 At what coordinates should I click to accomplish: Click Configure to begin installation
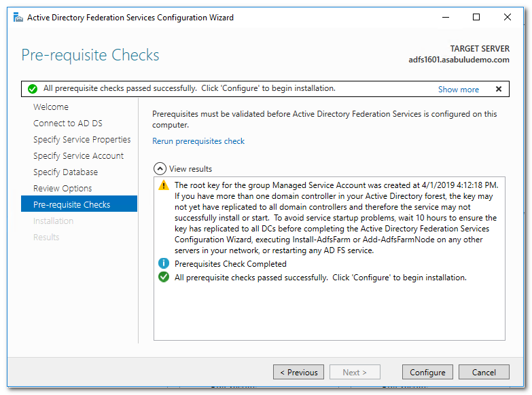pos(427,372)
